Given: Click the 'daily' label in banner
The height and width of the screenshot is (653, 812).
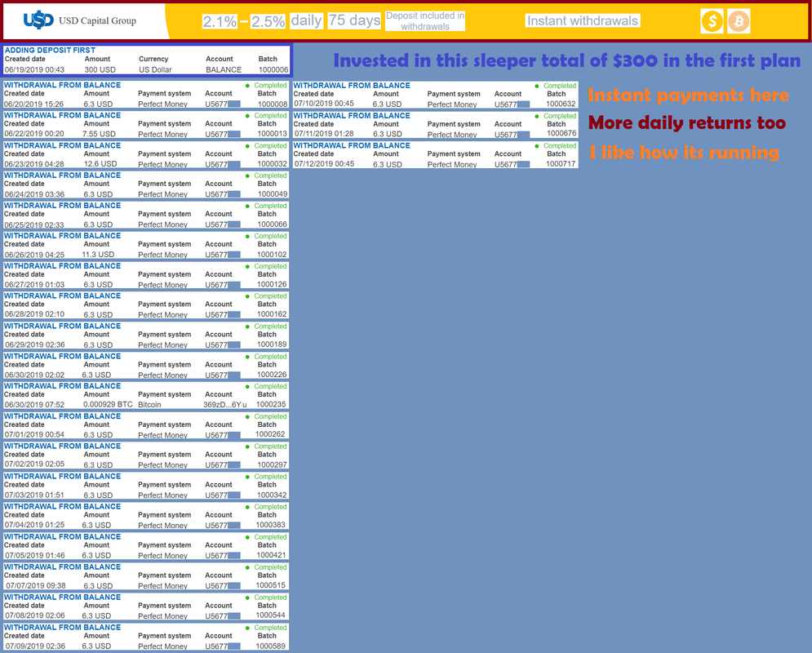Looking at the screenshot, I should click(x=306, y=20).
